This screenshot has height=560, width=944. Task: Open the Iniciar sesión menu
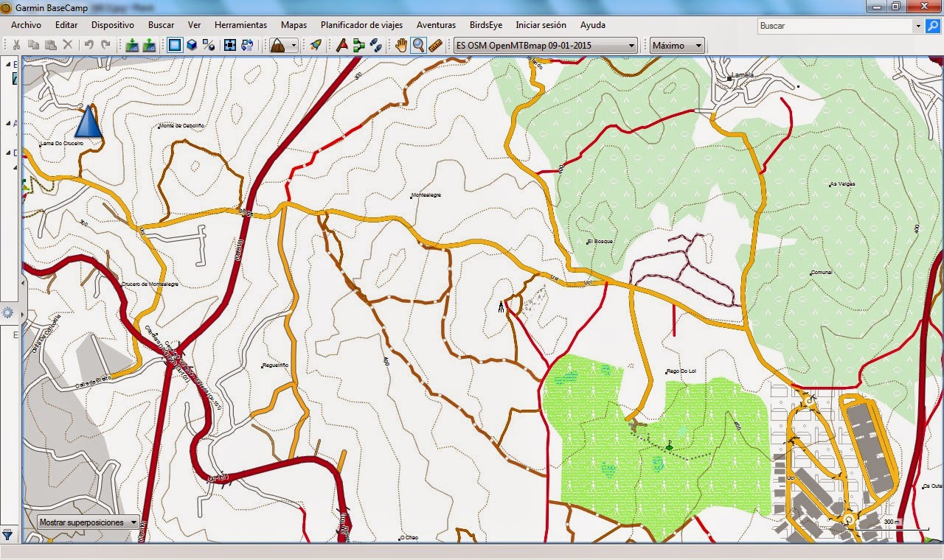pyautogui.click(x=541, y=25)
